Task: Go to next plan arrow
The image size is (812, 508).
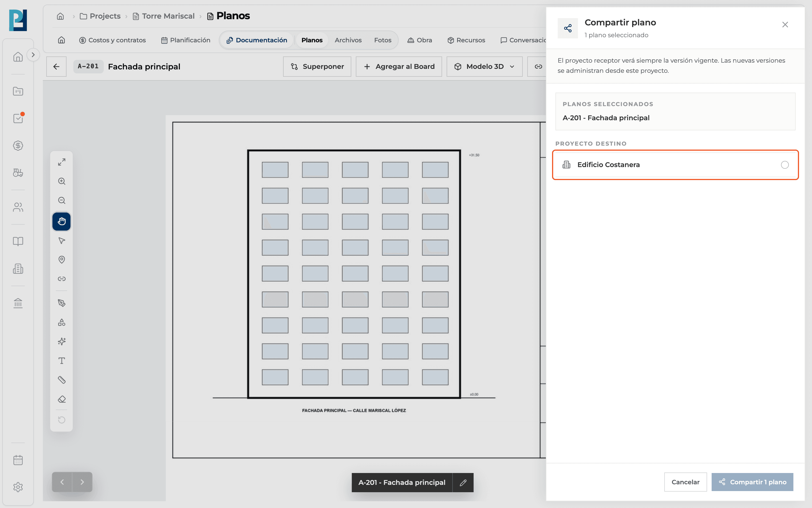Action: pyautogui.click(x=82, y=482)
